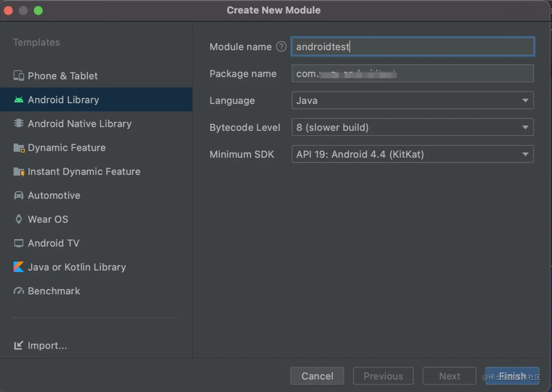Click the Cancel button

[317, 376]
